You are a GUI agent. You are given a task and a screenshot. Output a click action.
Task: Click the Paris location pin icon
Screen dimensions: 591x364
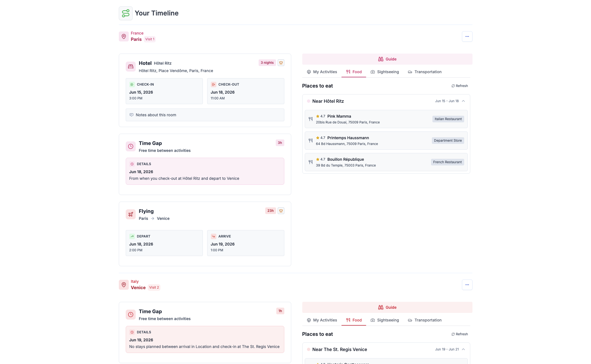pos(124,36)
